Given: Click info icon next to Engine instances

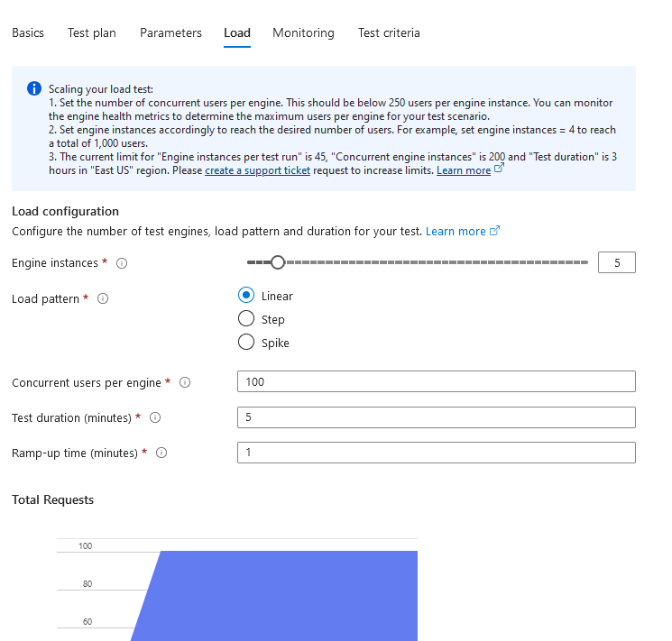Looking at the screenshot, I should click(x=122, y=263).
